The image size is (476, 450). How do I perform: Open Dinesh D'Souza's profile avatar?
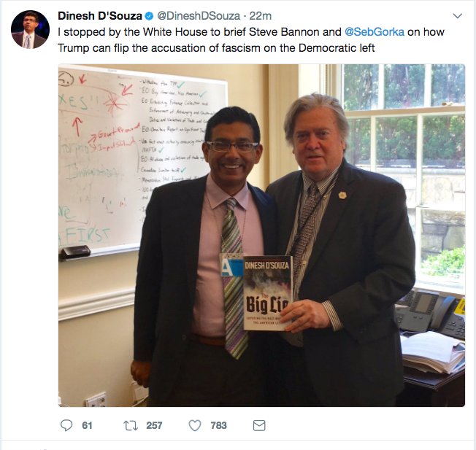[x=30, y=29]
